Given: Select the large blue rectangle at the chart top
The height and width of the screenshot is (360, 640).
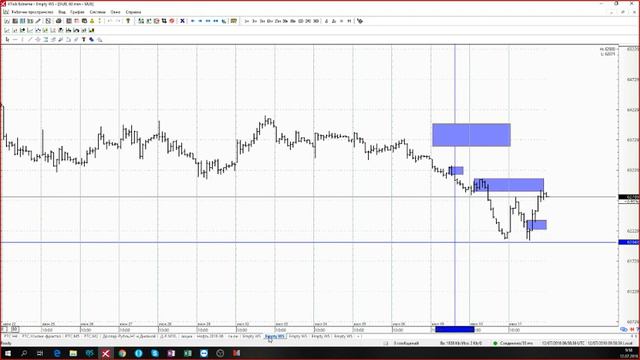Looking at the screenshot, I should point(471,135).
